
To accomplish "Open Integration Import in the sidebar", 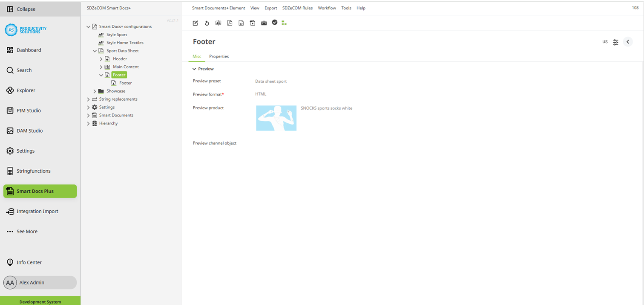I will pyautogui.click(x=40, y=211).
